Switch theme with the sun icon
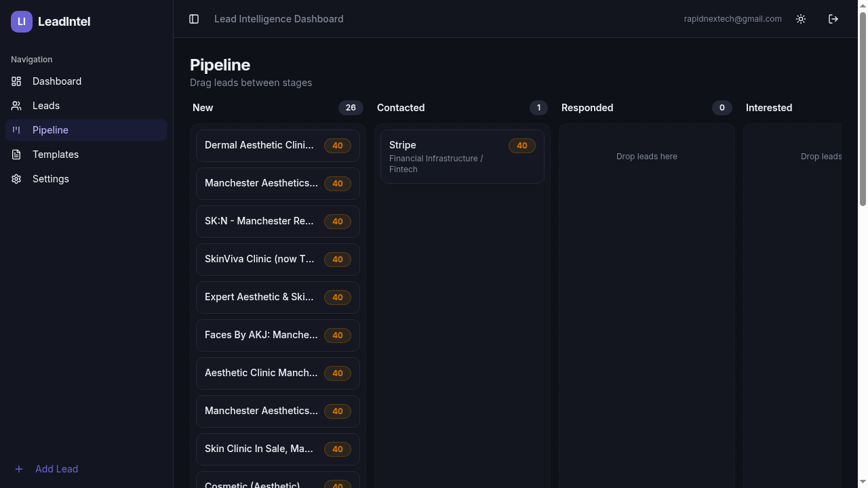868x488 pixels. pos(801,19)
